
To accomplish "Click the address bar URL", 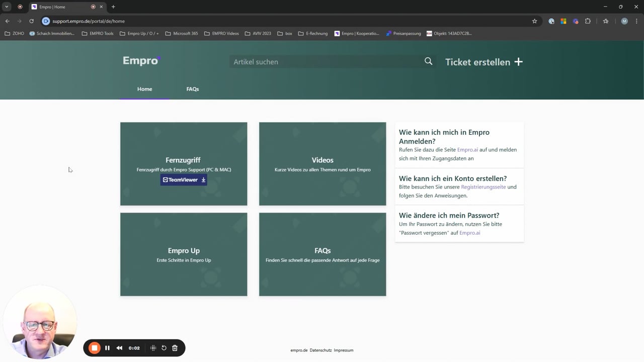I will [89, 21].
